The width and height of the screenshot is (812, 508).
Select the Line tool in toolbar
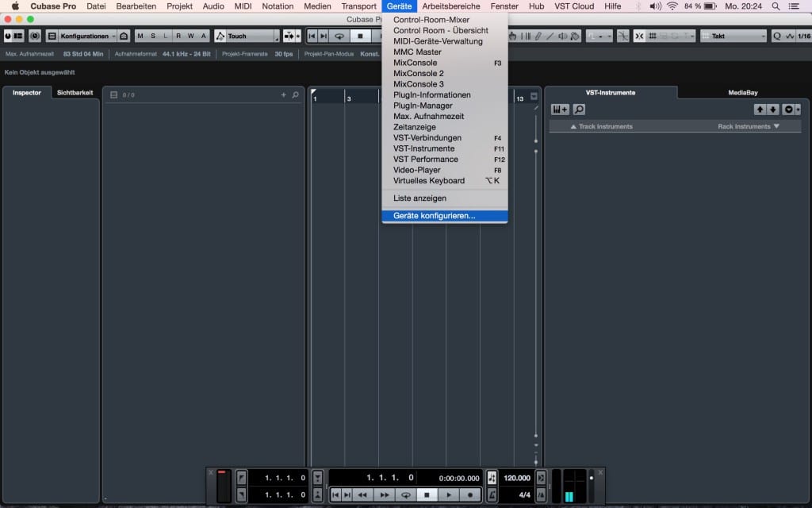tap(550, 37)
